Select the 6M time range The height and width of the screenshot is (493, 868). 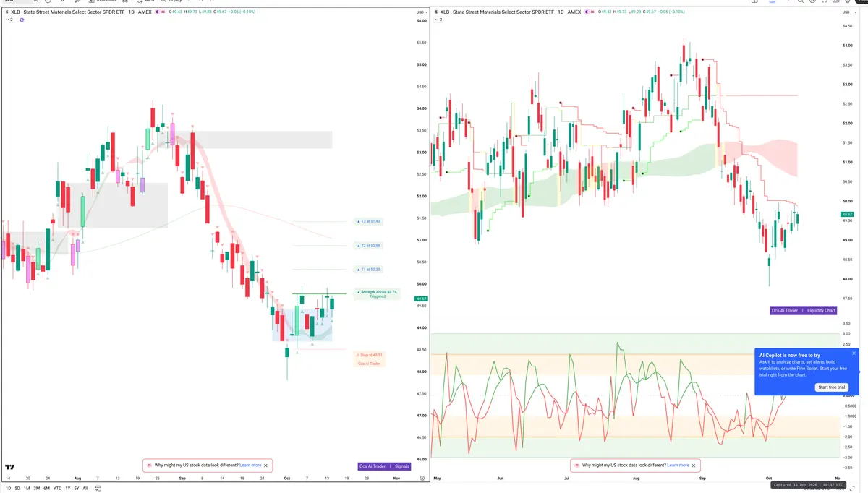tap(47, 489)
